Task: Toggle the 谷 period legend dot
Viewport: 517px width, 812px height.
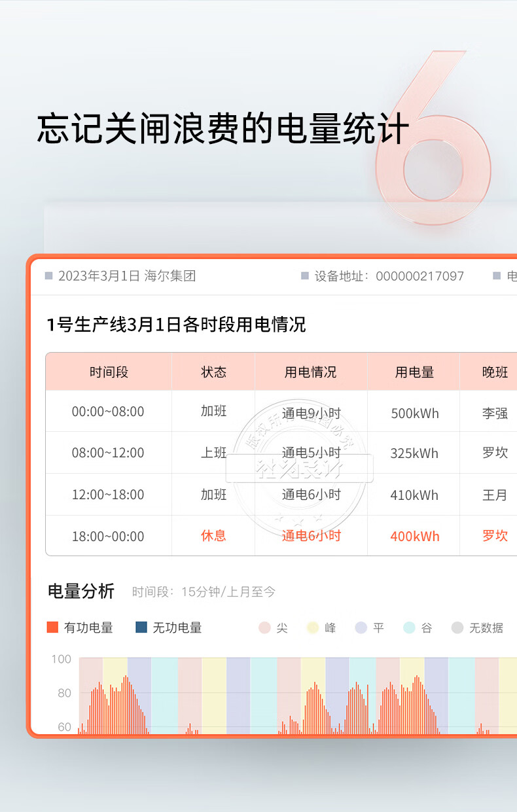Action: tap(409, 628)
